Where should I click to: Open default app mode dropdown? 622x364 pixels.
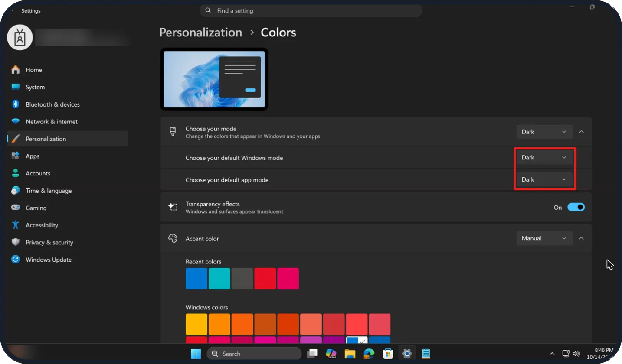544,179
